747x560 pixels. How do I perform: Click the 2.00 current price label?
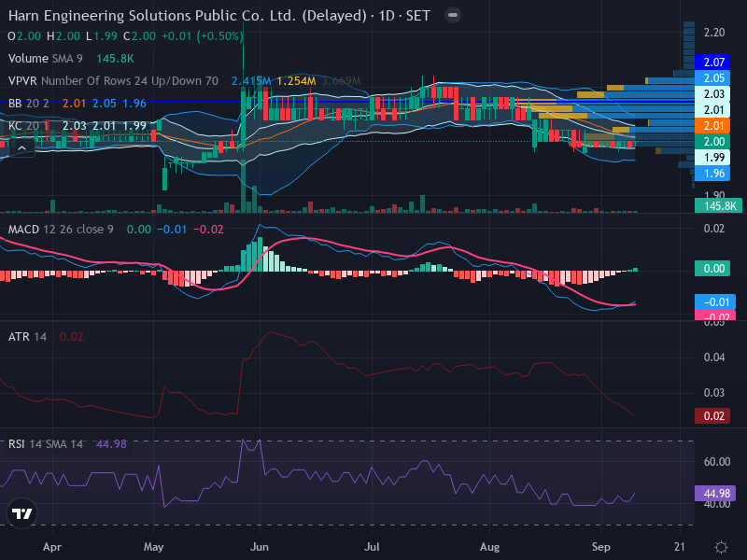(713, 142)
